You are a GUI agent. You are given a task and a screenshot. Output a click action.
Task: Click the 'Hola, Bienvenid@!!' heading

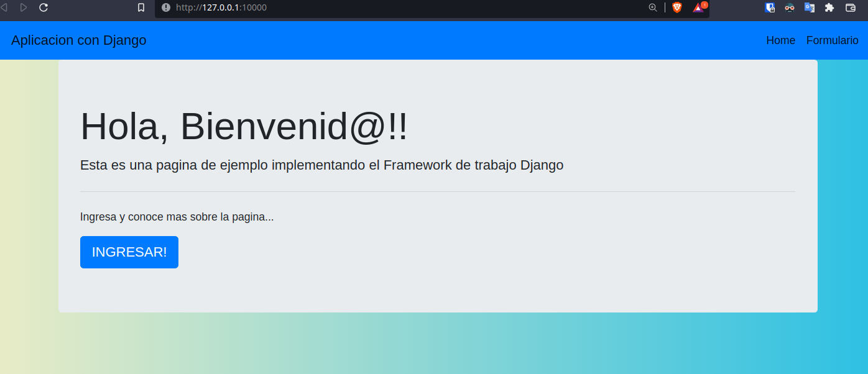(x=244, y=126)
